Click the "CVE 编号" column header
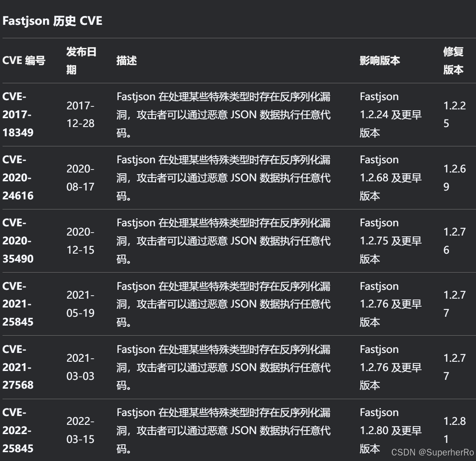 [x=24, y=61]
